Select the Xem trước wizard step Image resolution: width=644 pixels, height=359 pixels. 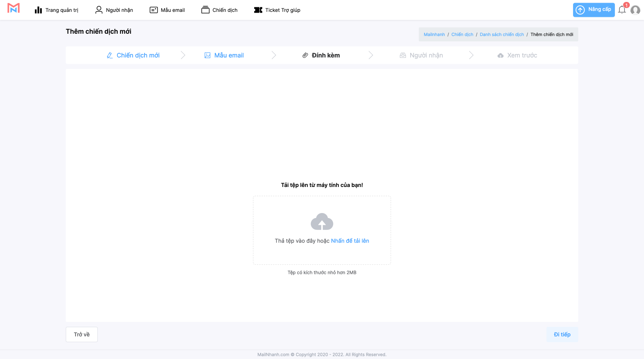pyautogui.click(x=517, y=56)
